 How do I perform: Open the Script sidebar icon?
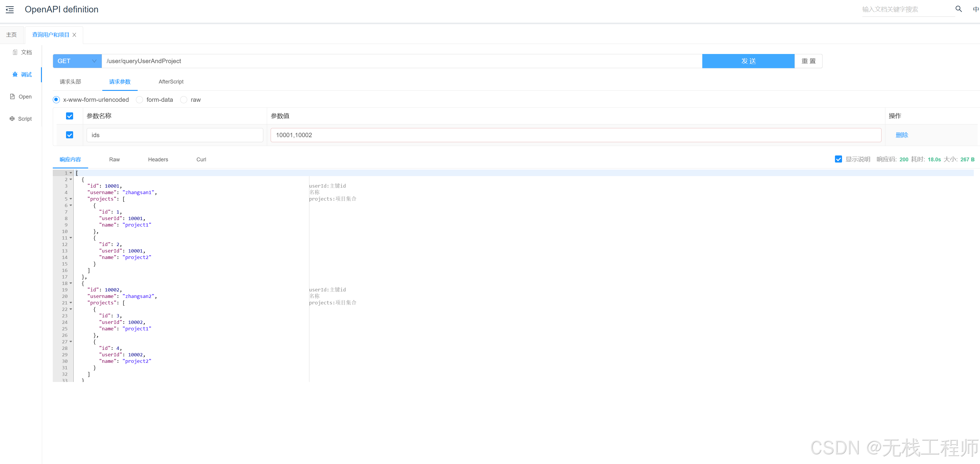tap(12, 119)
